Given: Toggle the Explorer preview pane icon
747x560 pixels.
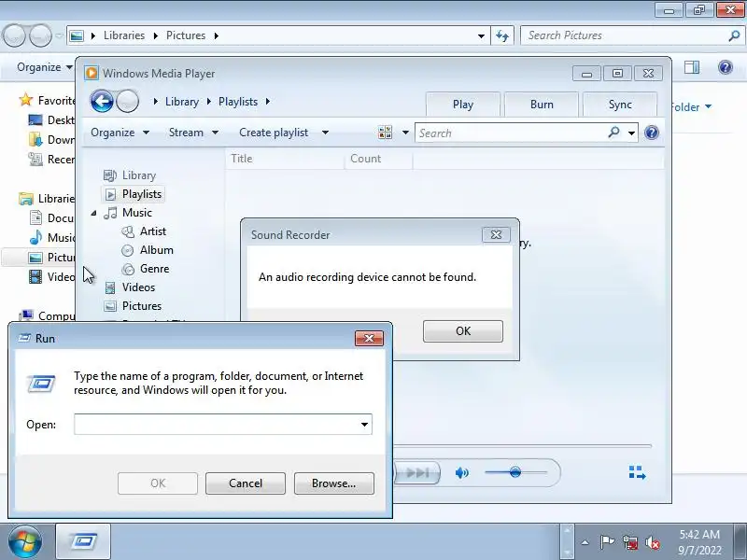Looking at the screenshot, I should (x=692, y=67).
